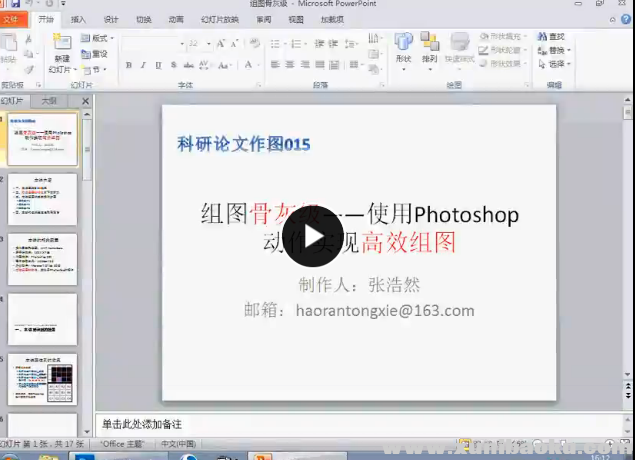This screenshot has width=635, height=460.
Task: Toggle Underline text formatting
Action: point(158,65)
